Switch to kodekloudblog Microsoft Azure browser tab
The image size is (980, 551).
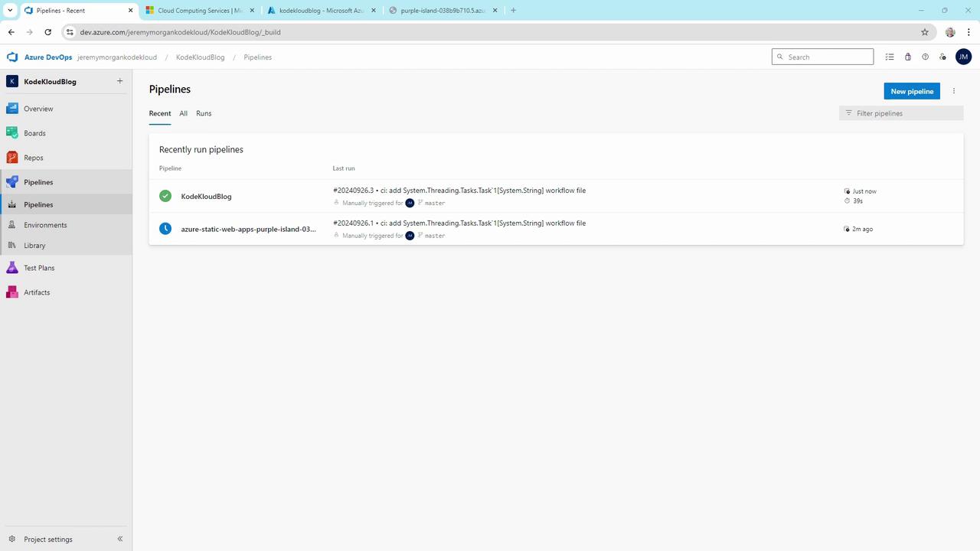pyautogui.click(x=322, y=11)
